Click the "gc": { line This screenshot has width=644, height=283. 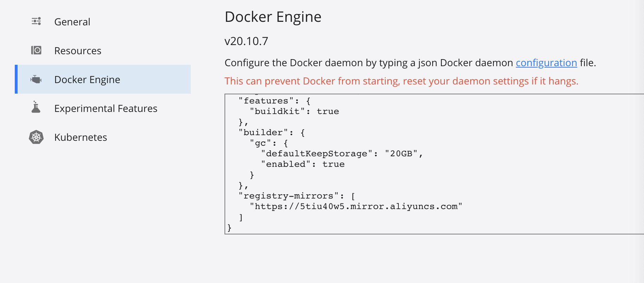(269, 143)
